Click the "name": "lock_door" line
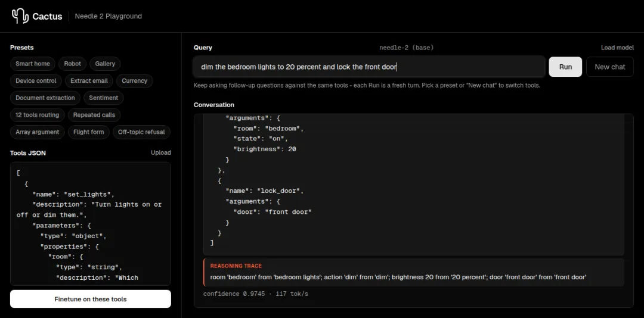The height and width of the screenshot is (318, 644). point(265,191)
